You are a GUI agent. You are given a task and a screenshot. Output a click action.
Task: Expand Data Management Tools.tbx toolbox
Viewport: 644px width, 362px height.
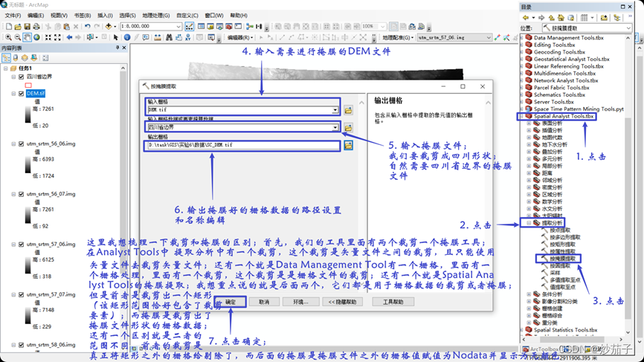coord(522,38)
